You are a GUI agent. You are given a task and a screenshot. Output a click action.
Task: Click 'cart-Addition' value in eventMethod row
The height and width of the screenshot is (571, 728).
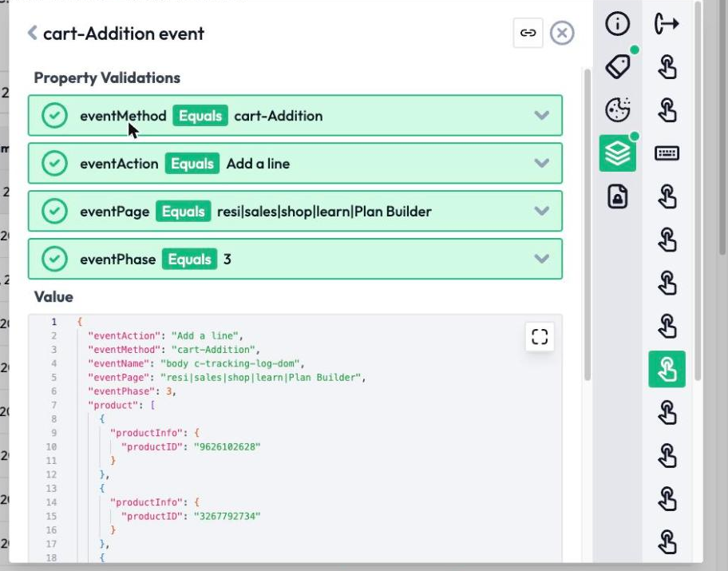pyautogui.click(x=278, y=116)
